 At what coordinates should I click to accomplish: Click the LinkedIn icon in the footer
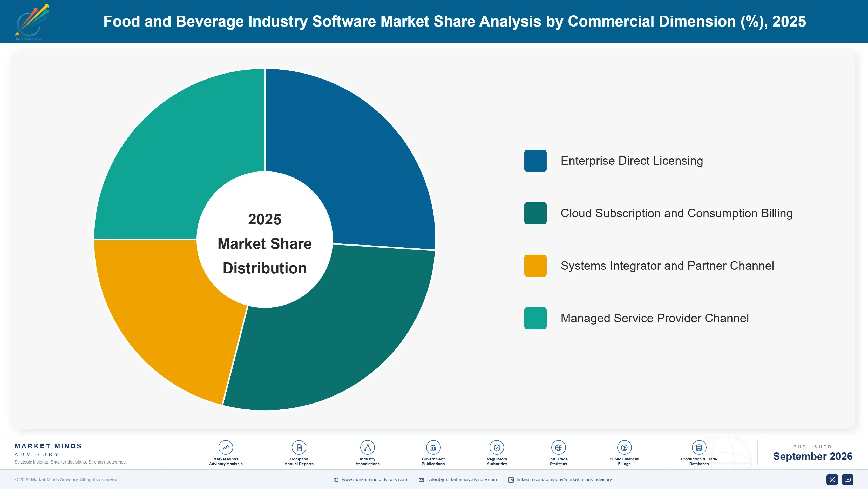point(511,480)
